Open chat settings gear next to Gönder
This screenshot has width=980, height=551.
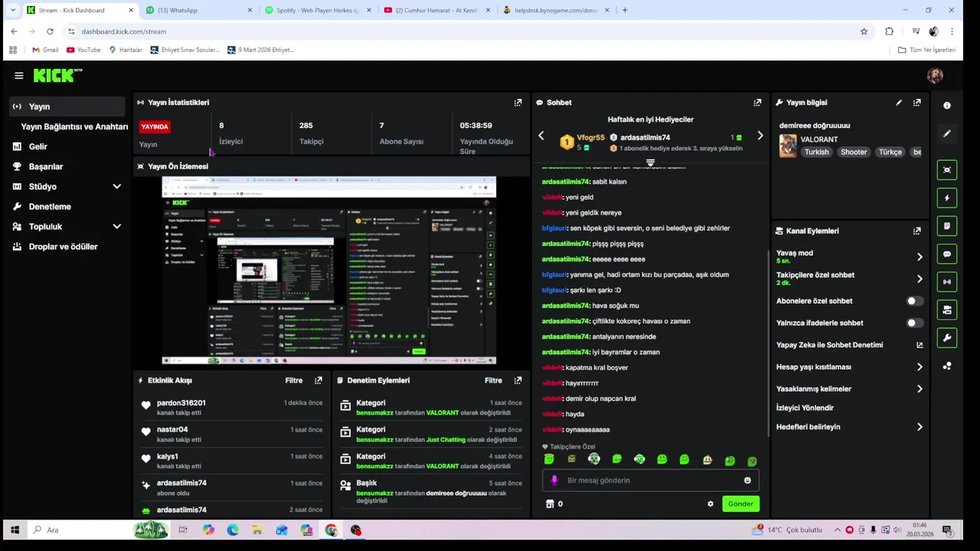tap(710, 504)
